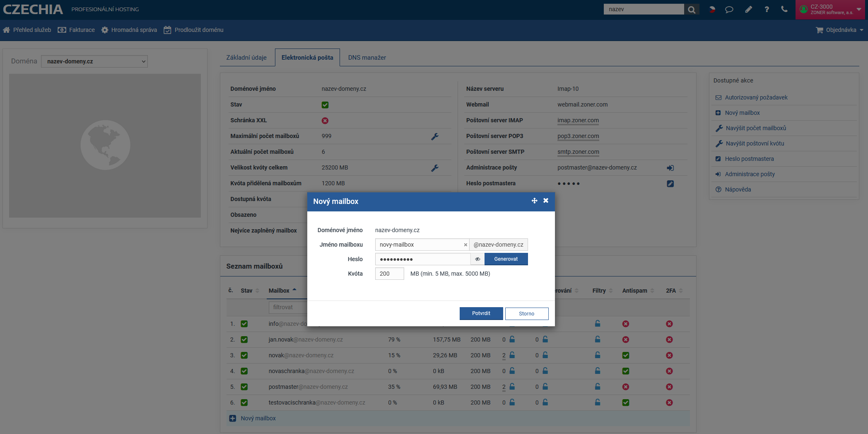Switch to the DNS manažer tab
868x434 pixels.
pyautogui.click(x=367, y=58)
